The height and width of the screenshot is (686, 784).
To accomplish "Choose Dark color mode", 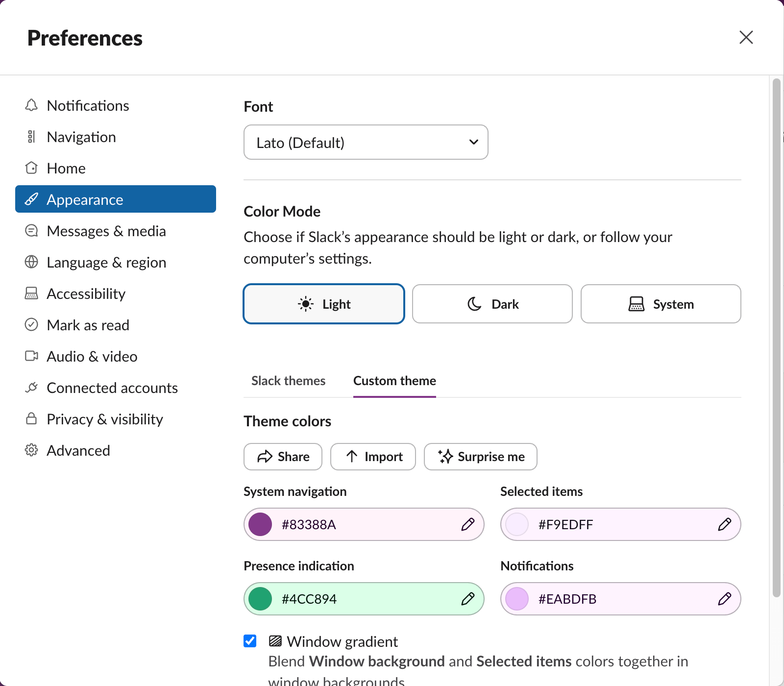I will click(x=492, y=304).
